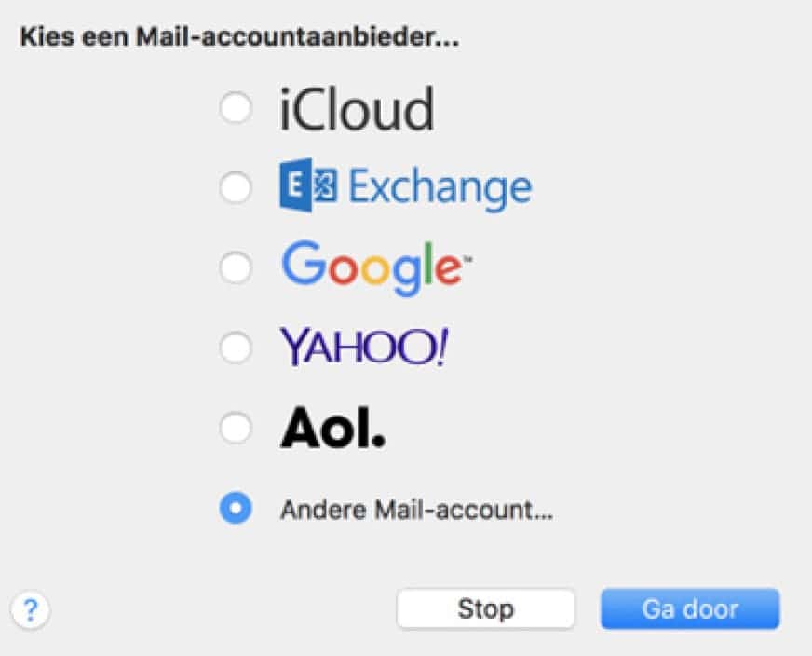Click the black Aol. logo
Viewport: 812px width, 656px height.
point(333,428)
